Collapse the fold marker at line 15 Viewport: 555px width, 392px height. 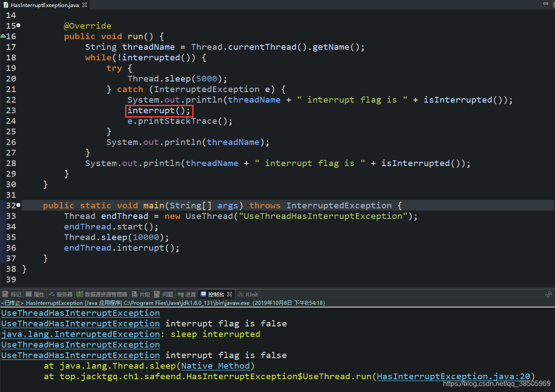pos(19,26)
